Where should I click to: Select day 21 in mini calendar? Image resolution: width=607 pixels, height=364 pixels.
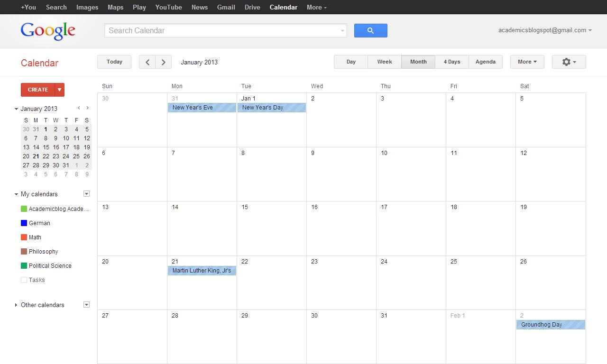[x=36, y=156]
